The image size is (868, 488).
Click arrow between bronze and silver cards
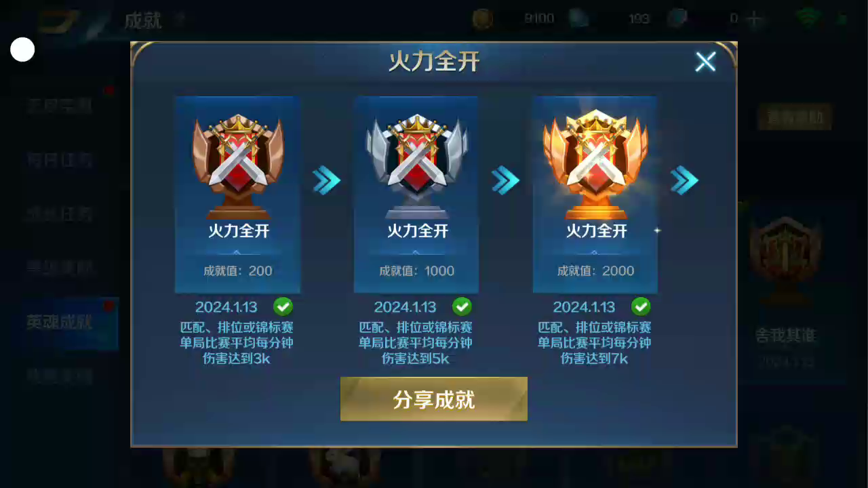(x=327, y=180)
